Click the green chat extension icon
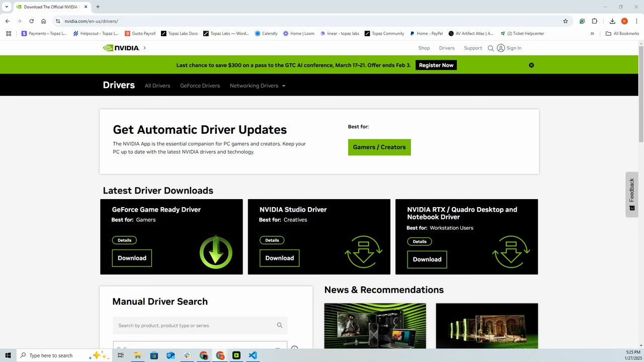The height and width of the screenshot is (362, 644). point(582,21)
